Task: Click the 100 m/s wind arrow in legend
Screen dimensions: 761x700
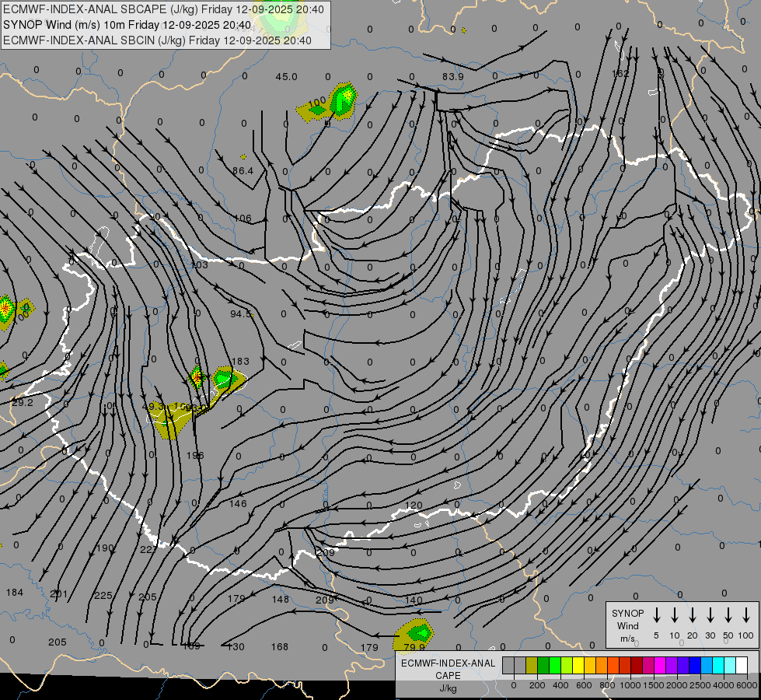Action: (746, 615)
